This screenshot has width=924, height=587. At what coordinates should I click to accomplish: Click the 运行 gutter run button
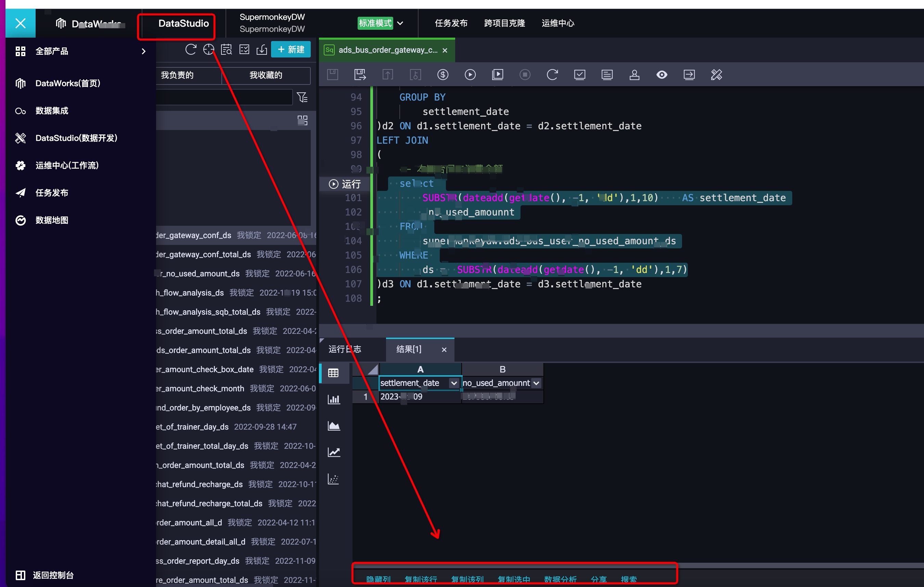[345, 184]
